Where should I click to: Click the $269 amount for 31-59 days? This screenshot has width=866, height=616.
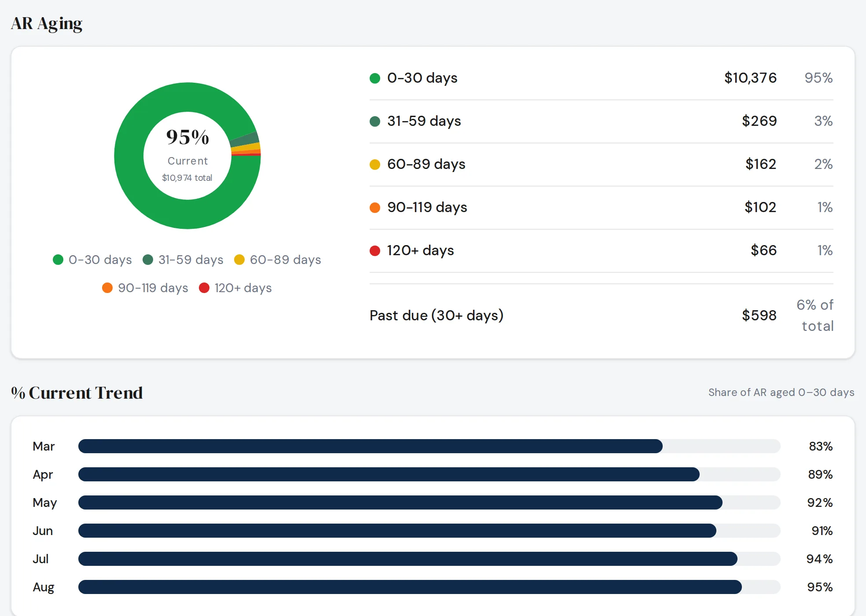coord(759,121)
